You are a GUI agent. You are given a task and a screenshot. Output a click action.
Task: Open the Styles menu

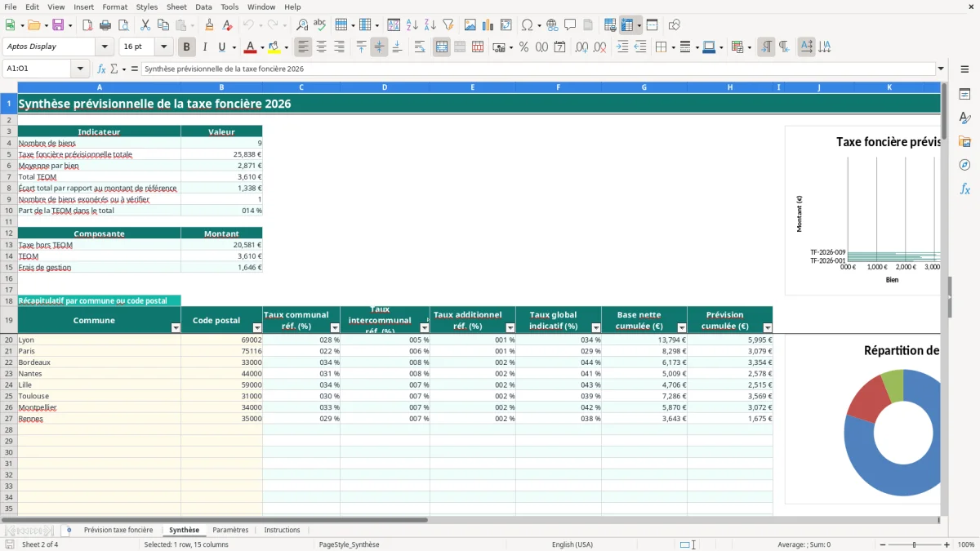point(147,7)
